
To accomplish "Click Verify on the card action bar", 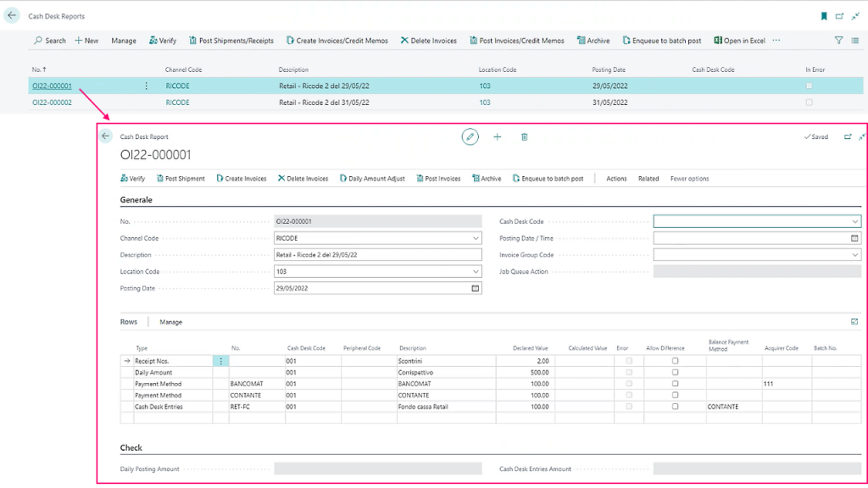I will [133, 179].
